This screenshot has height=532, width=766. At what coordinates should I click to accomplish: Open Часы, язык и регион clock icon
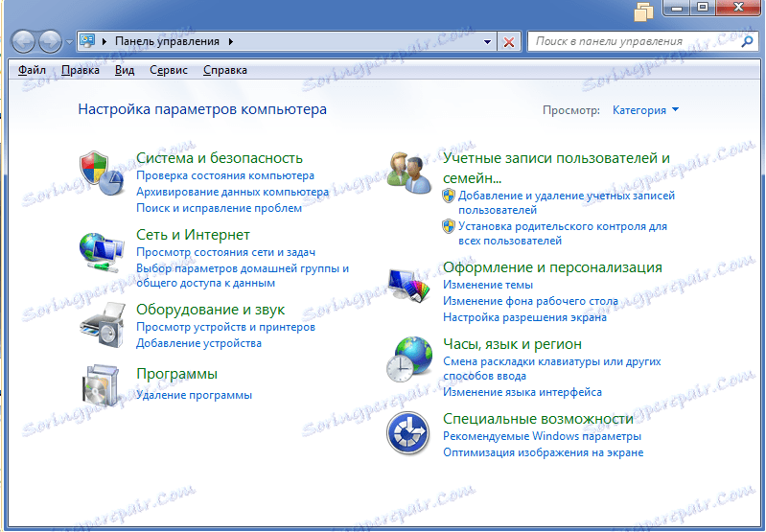(x=409, y=359)
